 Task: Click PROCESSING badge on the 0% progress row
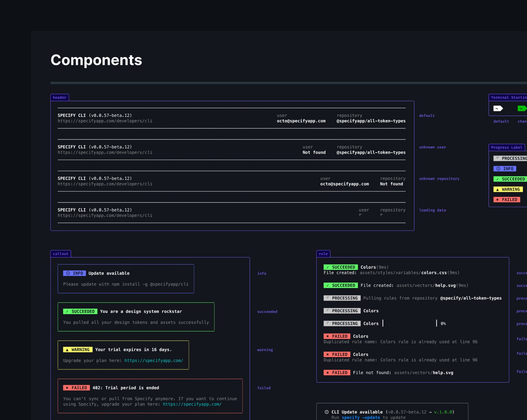(342, 324)
